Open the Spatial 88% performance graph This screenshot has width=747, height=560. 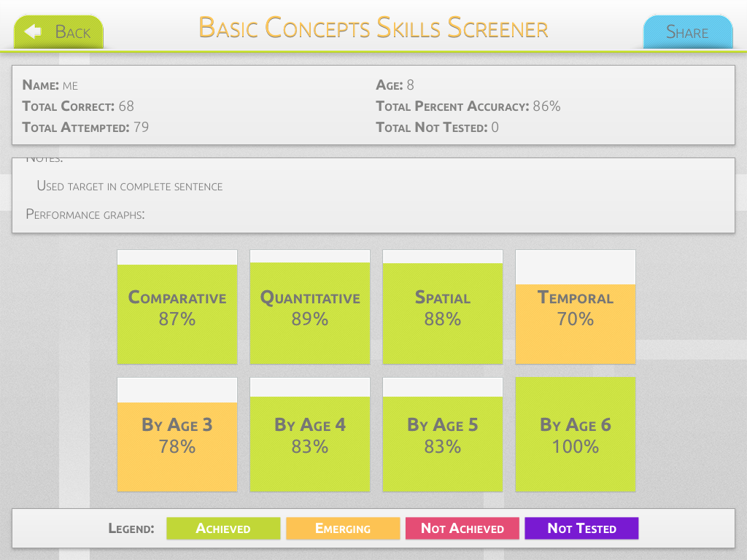[442, 308]
